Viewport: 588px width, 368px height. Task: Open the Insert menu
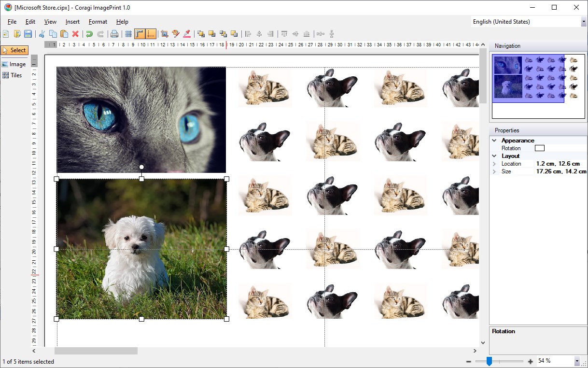72,21
